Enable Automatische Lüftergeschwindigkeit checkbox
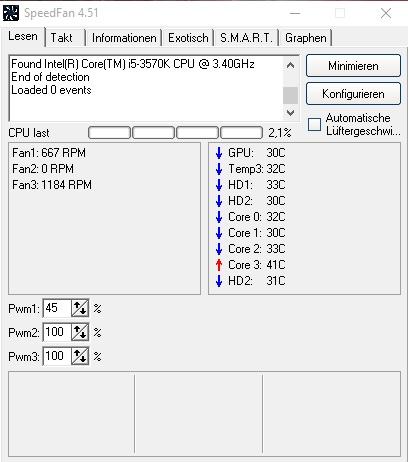The height and width of the screenshot is (462, 408). [x=314, y=124]
